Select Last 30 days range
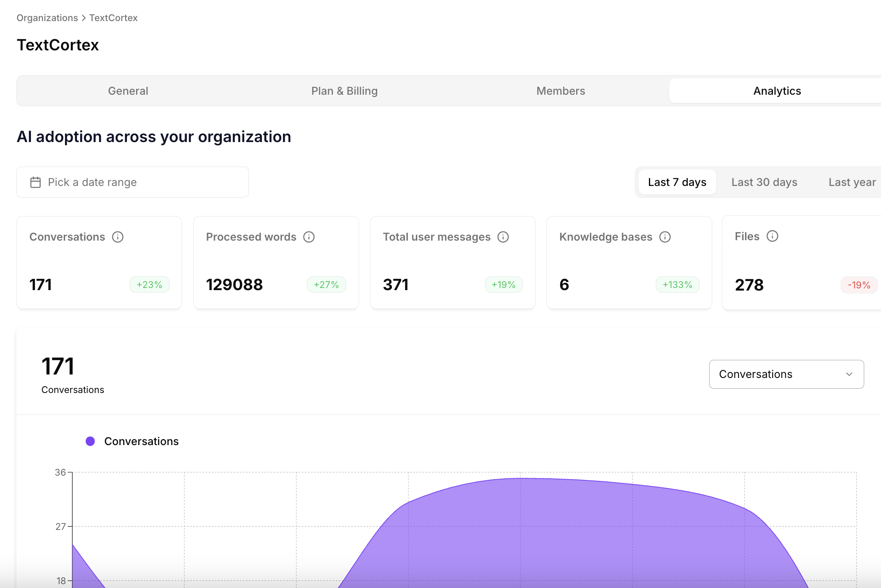 [x=764, y=182]
